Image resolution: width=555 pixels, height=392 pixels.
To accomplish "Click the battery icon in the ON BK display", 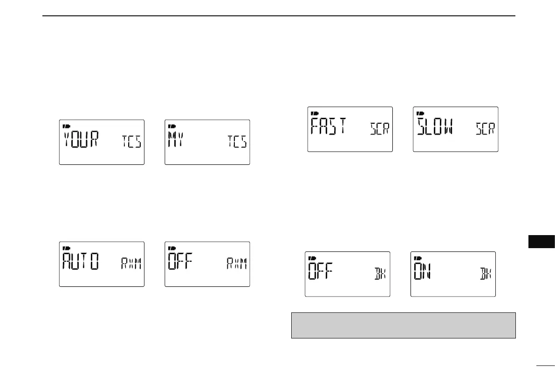I will (x=418, y=258).
